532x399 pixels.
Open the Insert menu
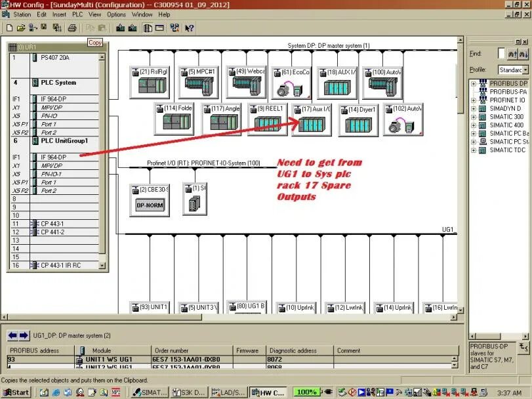coord(59,14)
